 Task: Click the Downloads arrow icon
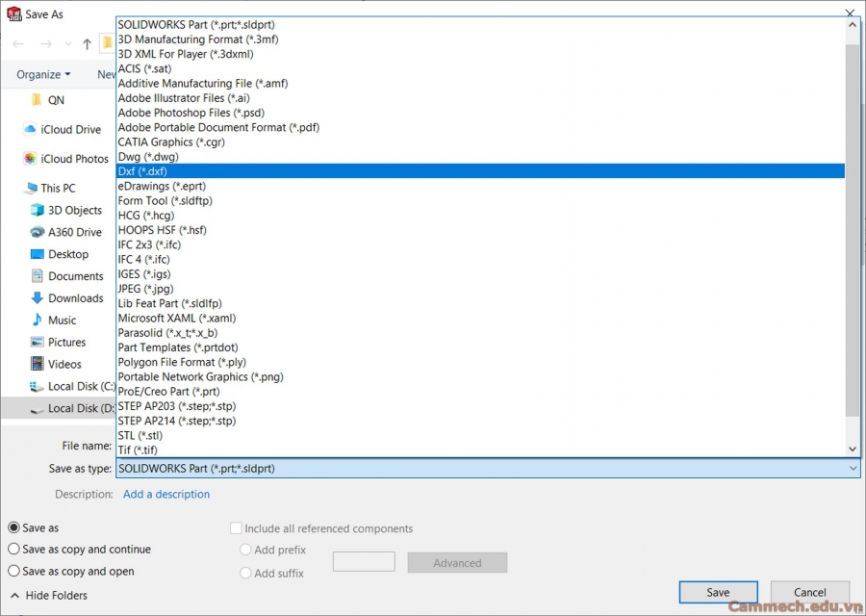[37, 297]
